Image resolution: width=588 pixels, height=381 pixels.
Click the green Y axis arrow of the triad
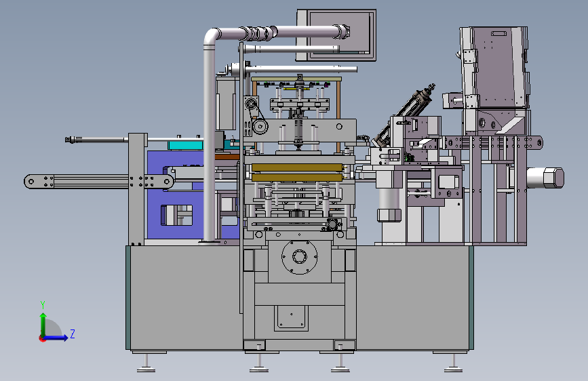43,324
